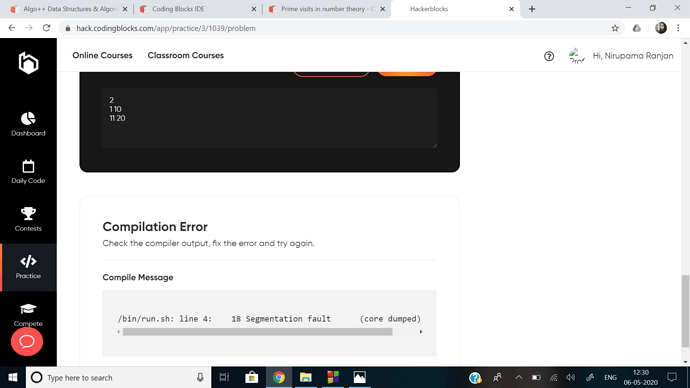Open the Dashboard sidebar item
The image size is (690, 388).
click(x=28, y=124)
